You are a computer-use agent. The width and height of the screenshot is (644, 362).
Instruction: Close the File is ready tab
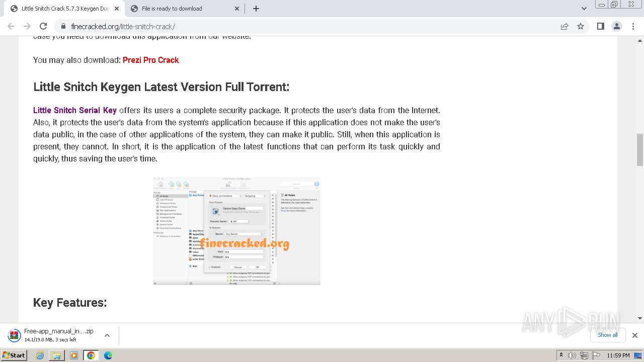point(237,9)
